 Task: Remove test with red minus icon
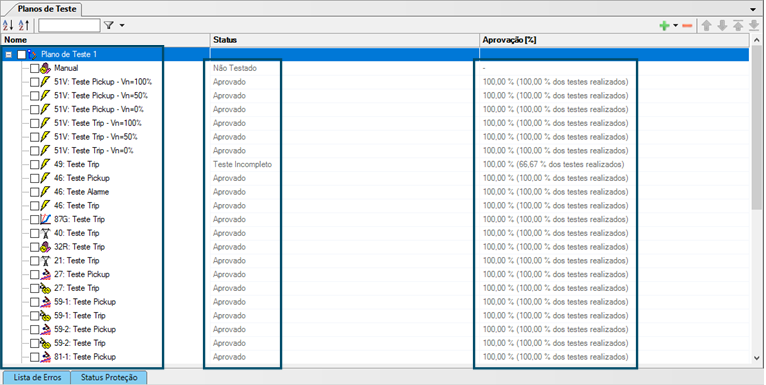click(687, 26)
